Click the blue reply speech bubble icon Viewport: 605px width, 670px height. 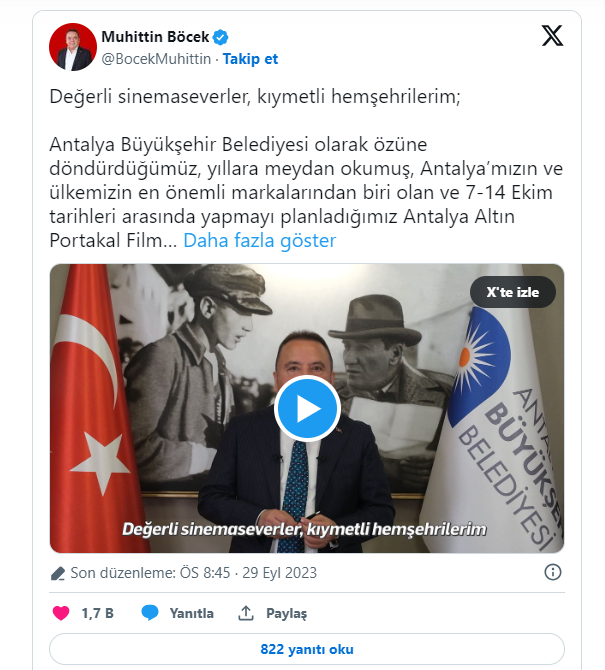click(150, 613)
